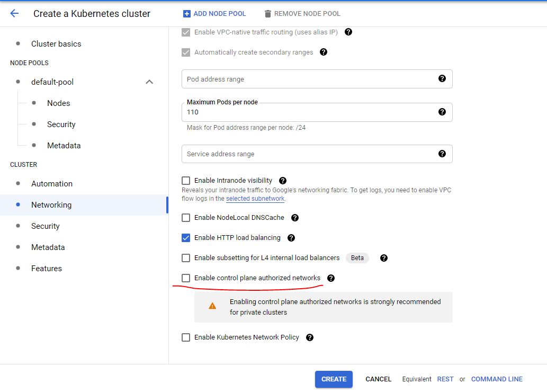Image resolution: width=547 pixels, height=392 pixels.
Task: Open help for Enable HTTP load balancing
Action: click(291, 238)
